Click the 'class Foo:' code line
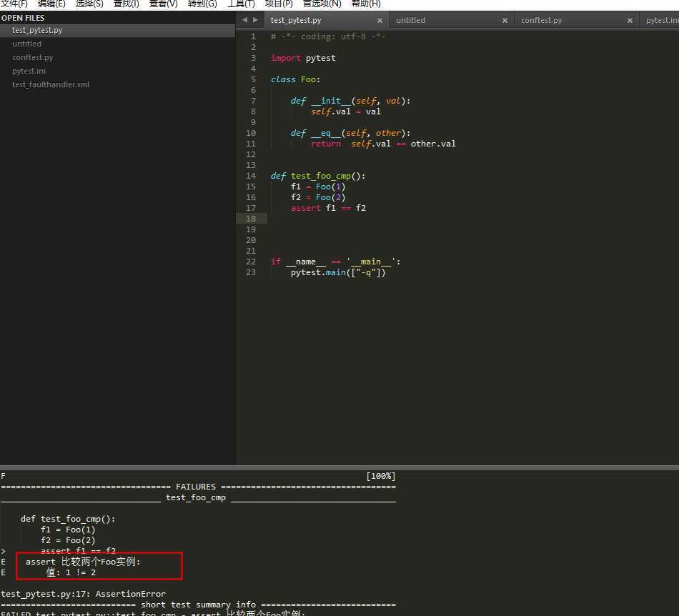Screen dimensions: 679x616 [295, 79]
